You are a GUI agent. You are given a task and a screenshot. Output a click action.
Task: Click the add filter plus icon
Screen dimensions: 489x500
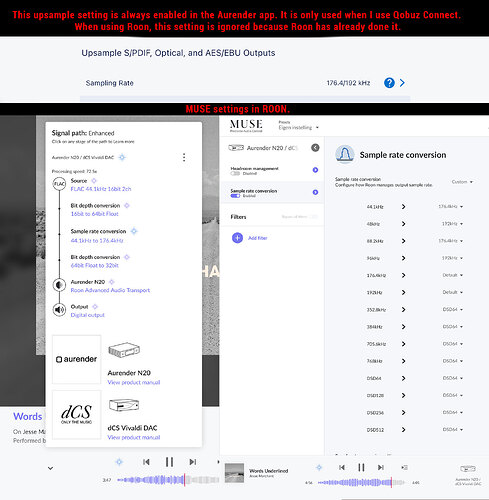(x=237, y=238)
